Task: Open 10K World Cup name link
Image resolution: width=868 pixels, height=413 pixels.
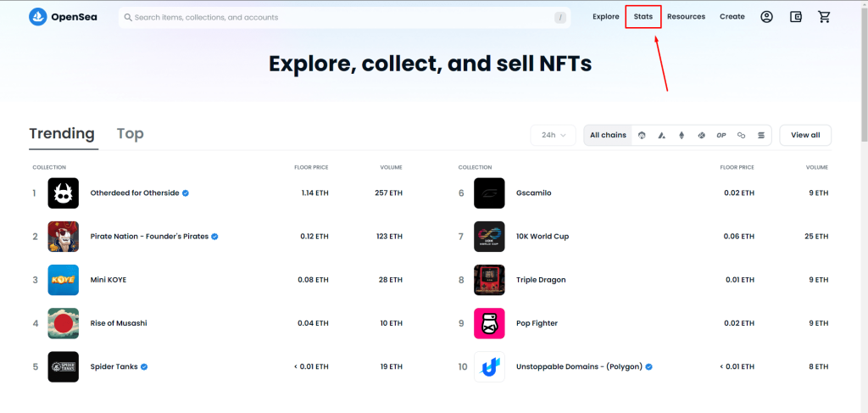Action: point(542,237)
